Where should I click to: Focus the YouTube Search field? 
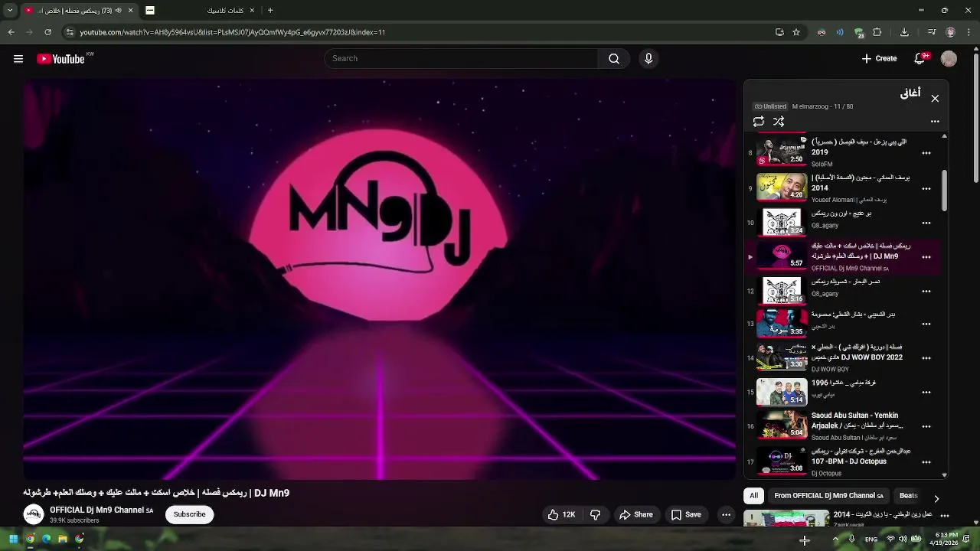click(x=462, y=59)
